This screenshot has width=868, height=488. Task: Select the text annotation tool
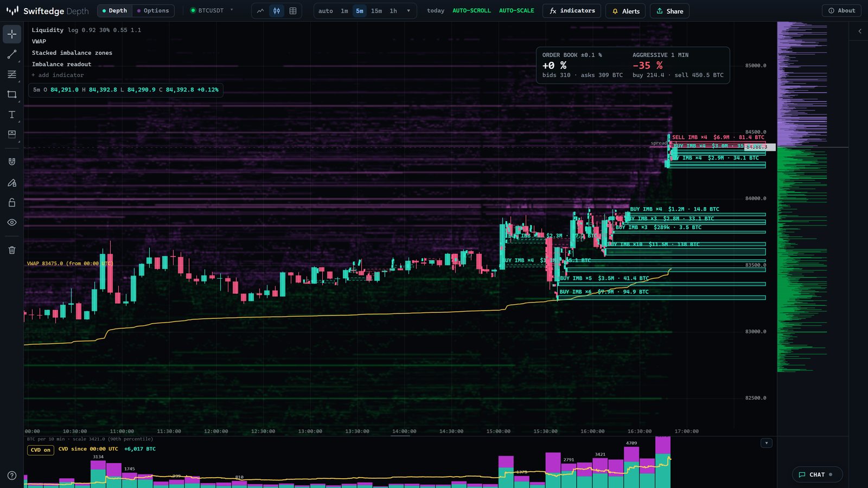(x=12, y=114)
